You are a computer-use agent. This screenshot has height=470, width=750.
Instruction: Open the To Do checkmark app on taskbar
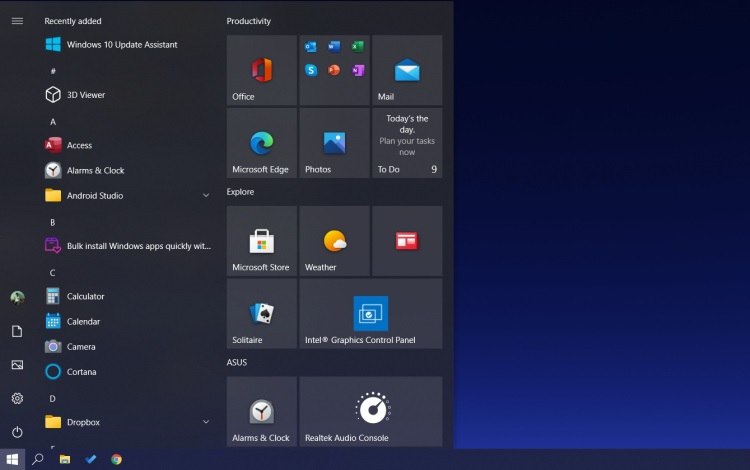click(x=90, y=459)
